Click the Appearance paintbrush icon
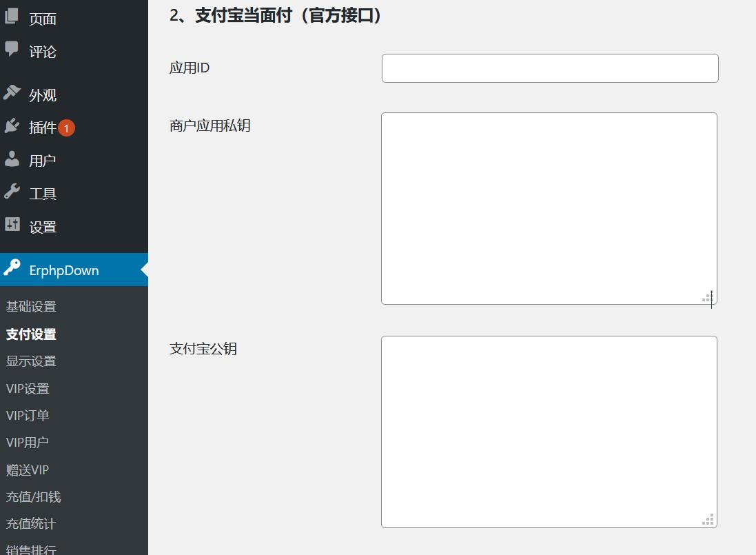The image size is (756, 555). tap(12, 93)
